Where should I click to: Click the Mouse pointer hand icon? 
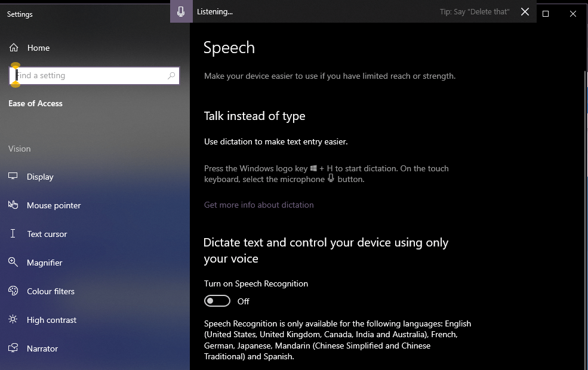pos(13,205)
